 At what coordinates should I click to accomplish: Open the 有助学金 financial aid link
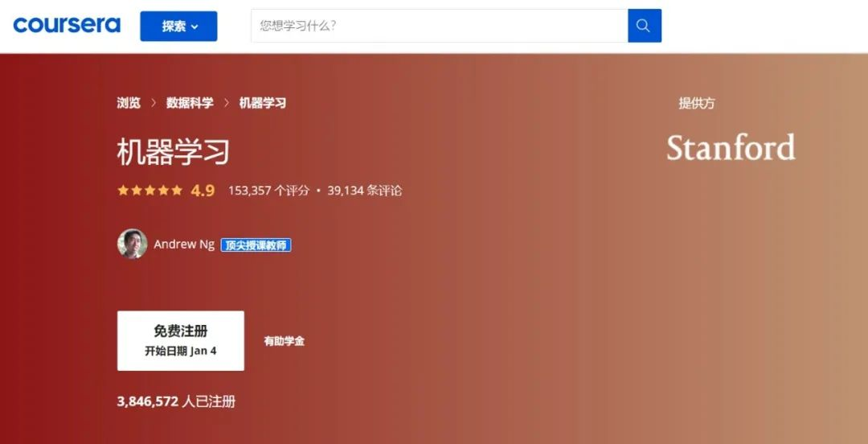(x=284, y=342)
